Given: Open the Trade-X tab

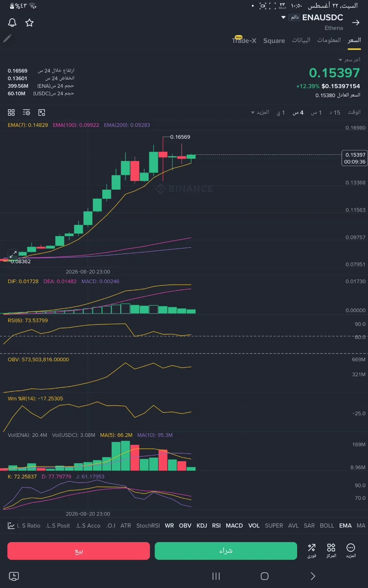Looking at the screenshot, I should 244,40.
